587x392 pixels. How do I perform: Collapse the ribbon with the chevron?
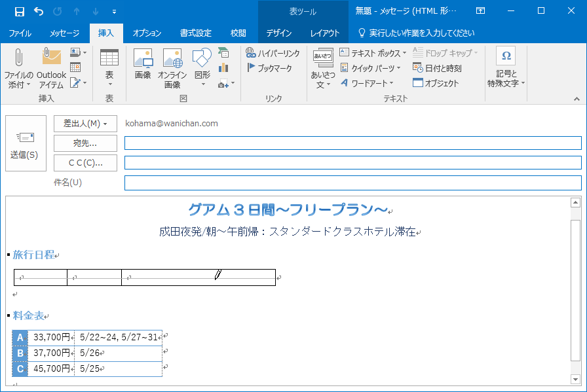[x=577, y=99]
